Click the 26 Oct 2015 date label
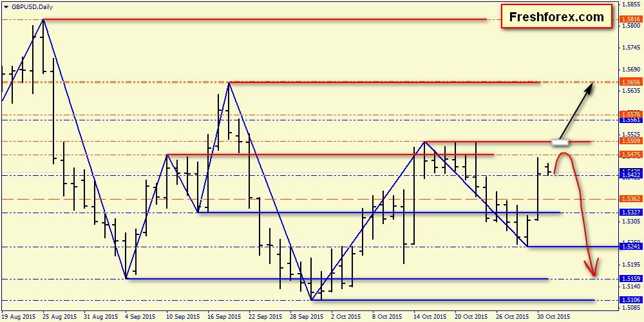The width and height of the screenshot is (644, 322). click(x=511, y=317)
